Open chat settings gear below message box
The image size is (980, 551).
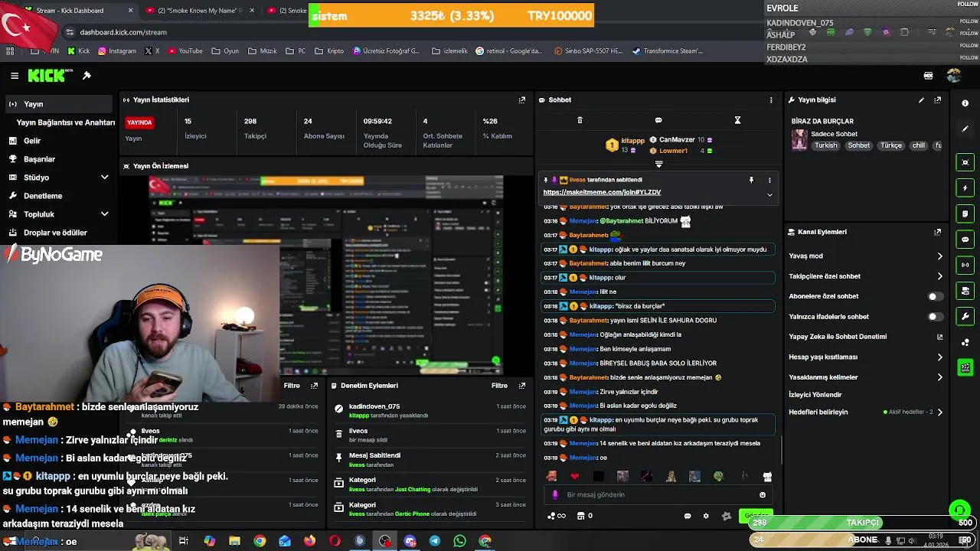[x=706, y=516]
